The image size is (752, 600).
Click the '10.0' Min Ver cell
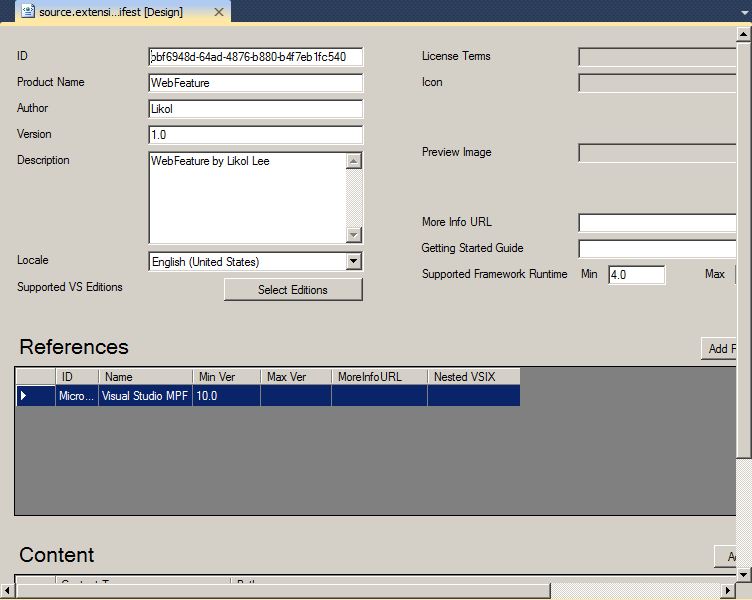pos(226,396)
